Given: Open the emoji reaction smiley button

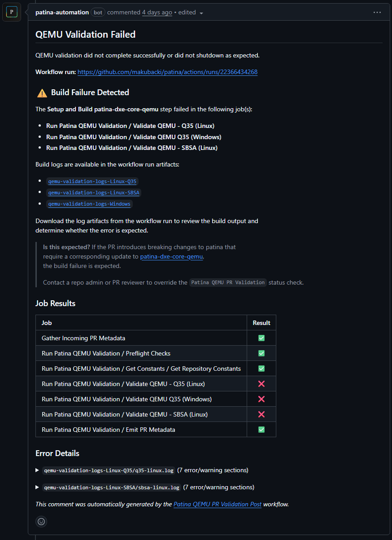Looking at the screenshot, I should pos(41,521).
